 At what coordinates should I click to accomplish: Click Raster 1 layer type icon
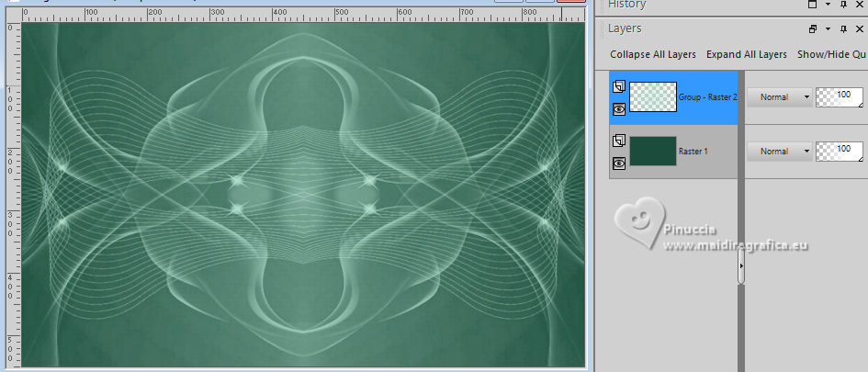coord(619,141)
